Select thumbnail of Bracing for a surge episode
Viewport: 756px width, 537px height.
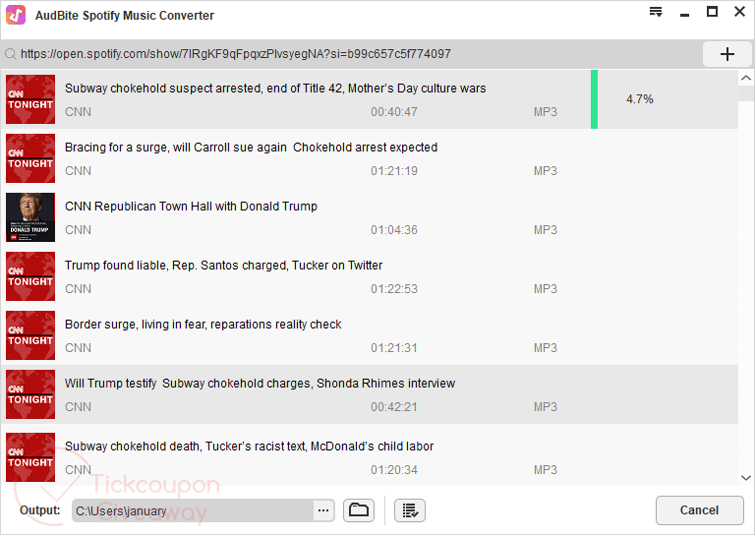30,158
